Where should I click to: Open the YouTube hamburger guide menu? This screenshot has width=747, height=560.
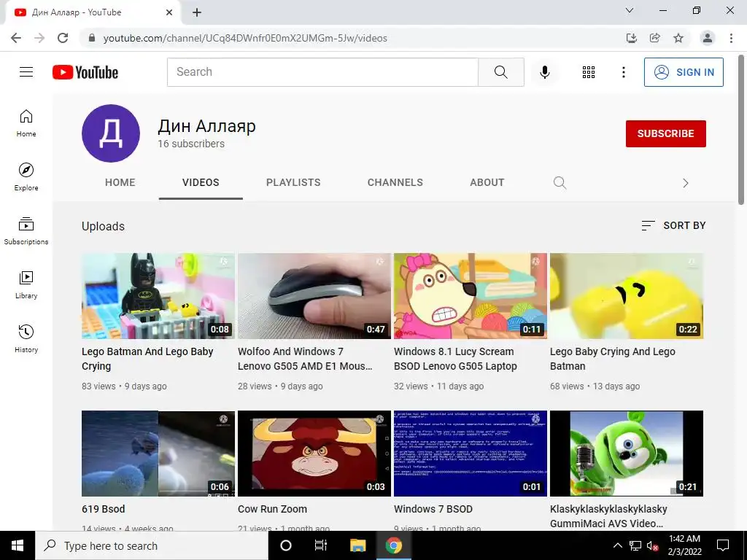pos(26,72)
